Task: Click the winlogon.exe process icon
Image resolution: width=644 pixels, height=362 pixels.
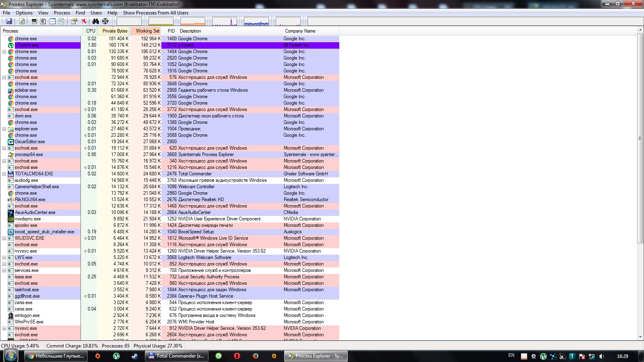Action: (x=11, y=315)
